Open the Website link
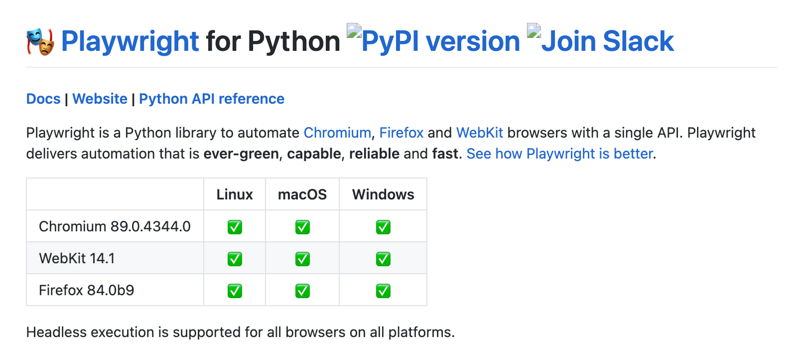This screenshot has width=800, height=360. 100,99
